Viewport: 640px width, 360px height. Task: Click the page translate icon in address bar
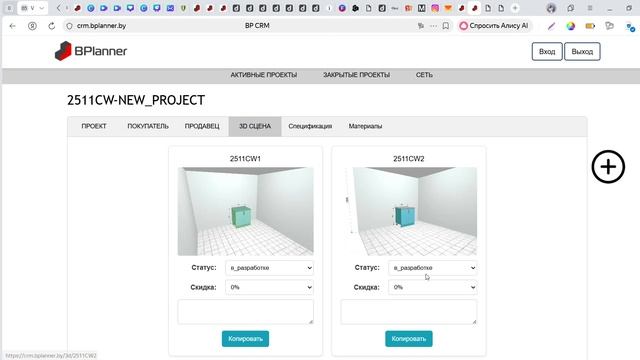tap(421, 26)
